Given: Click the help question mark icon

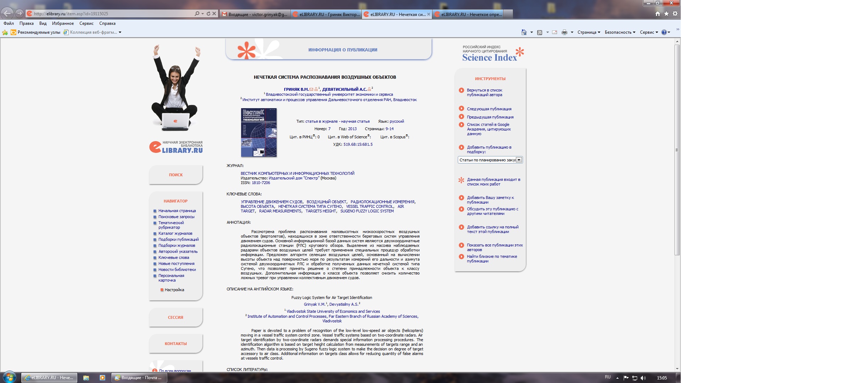Looking at the screenshot, I should [664, 32].
